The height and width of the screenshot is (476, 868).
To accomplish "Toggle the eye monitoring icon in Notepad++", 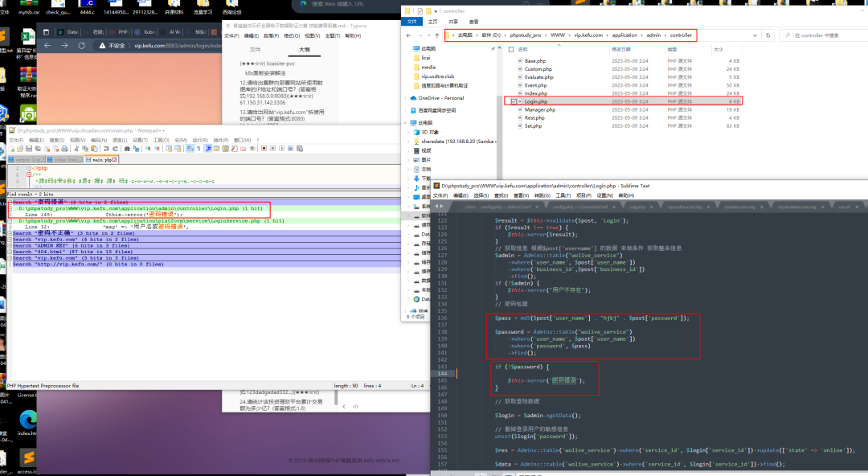I will [252, 149].
